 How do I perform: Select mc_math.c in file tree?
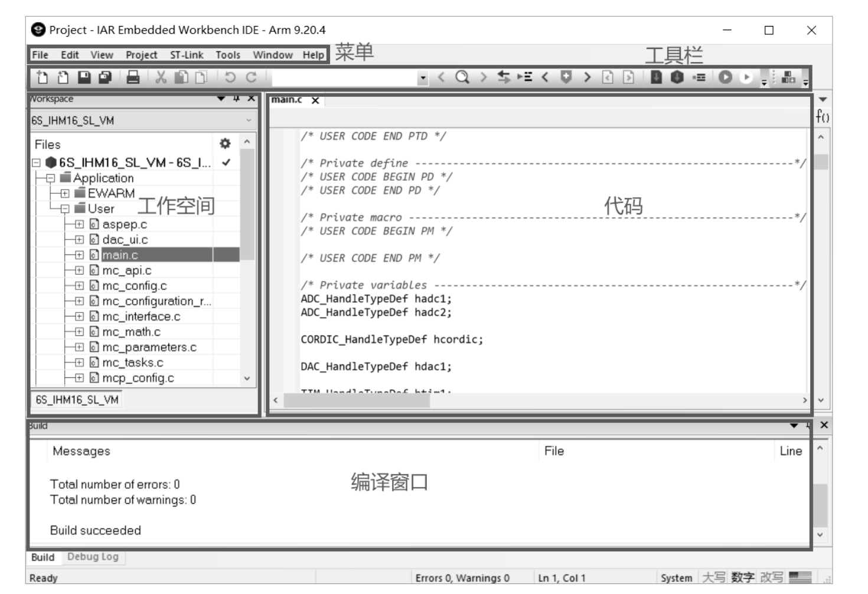[131, 332]
